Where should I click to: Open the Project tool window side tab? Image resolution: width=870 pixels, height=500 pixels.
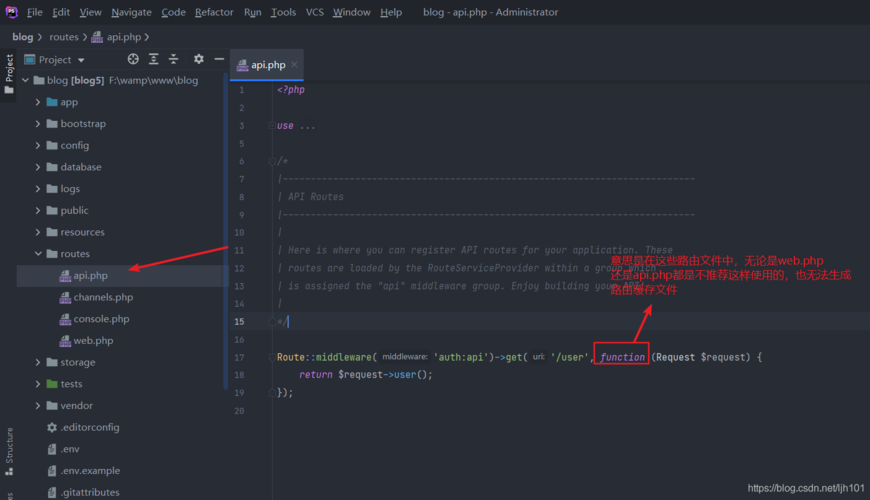(x=9, y=73)
